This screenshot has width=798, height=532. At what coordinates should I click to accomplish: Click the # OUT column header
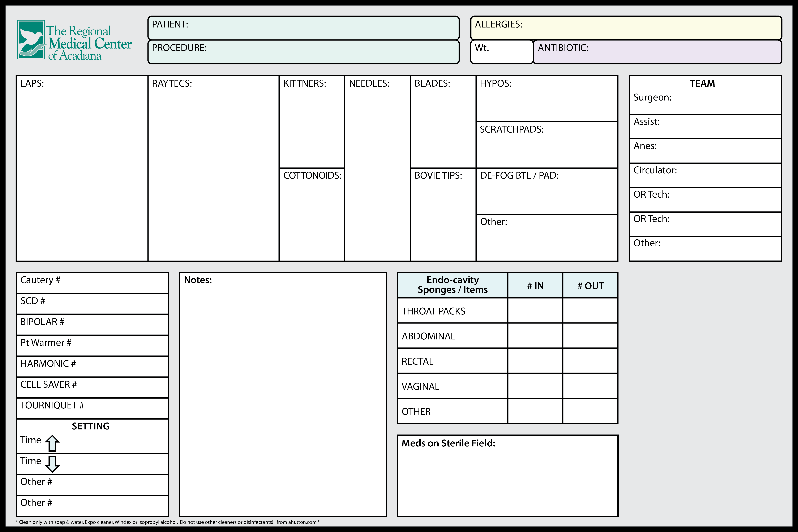[590, 286]
